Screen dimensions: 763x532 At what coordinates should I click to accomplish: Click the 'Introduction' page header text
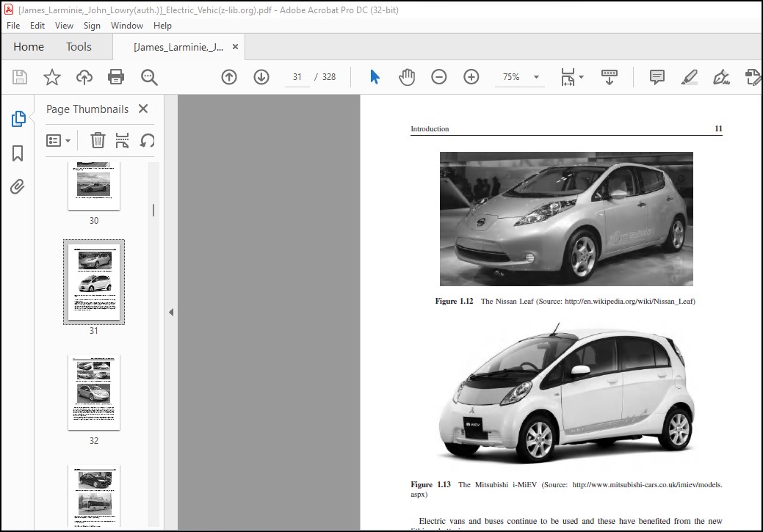coord(430,129)
